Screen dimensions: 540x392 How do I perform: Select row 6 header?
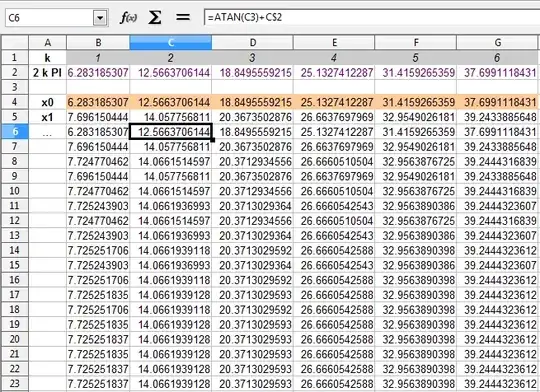[15, 132]
